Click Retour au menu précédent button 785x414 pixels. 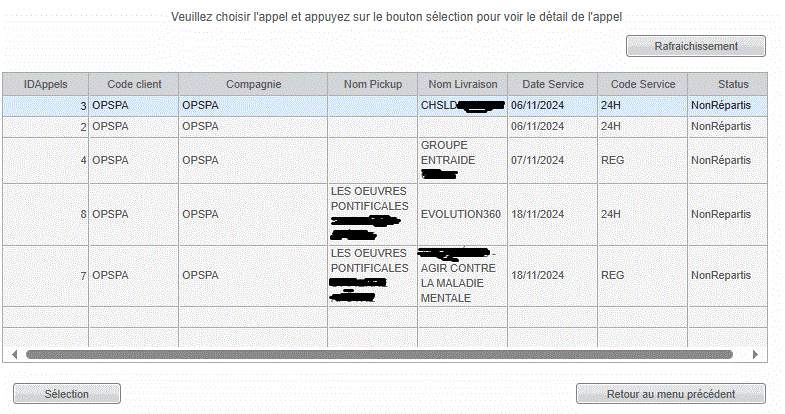click(670, 394)
